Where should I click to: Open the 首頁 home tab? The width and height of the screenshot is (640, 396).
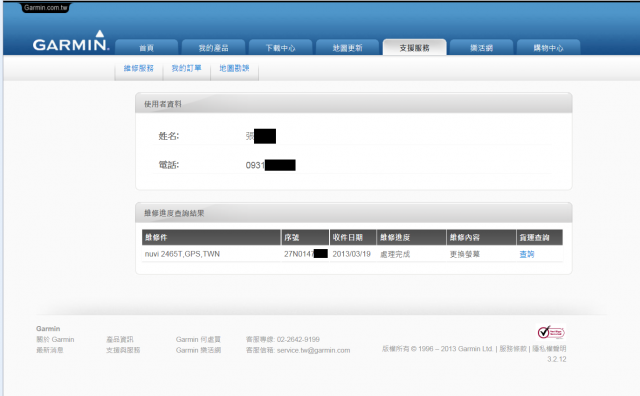click(147, 48)
